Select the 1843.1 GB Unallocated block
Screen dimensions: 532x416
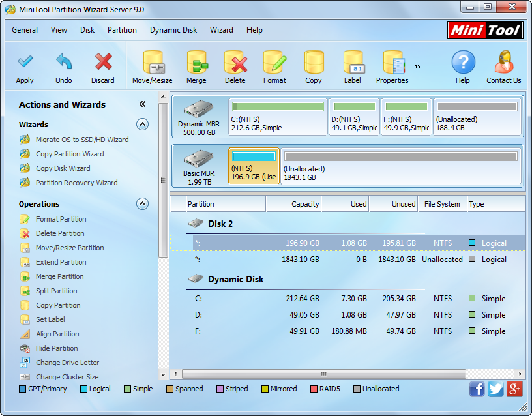pyautogui.click(x=401, y=166)
